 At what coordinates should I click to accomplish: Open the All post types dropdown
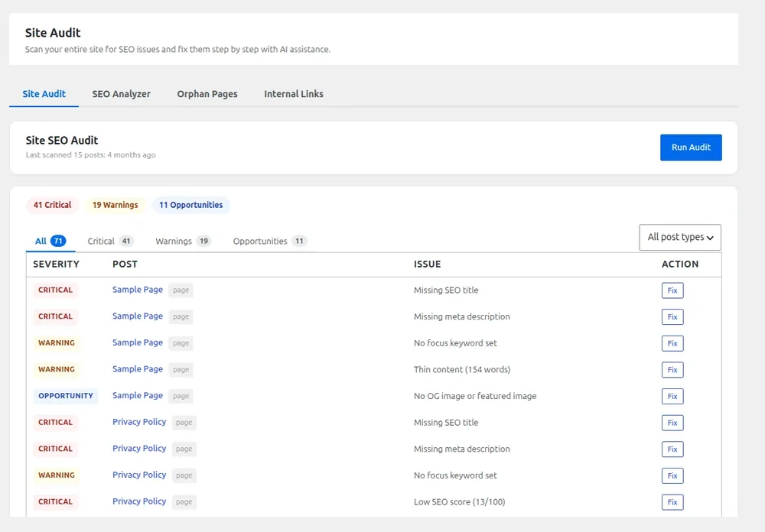click(x=680, y=237)
